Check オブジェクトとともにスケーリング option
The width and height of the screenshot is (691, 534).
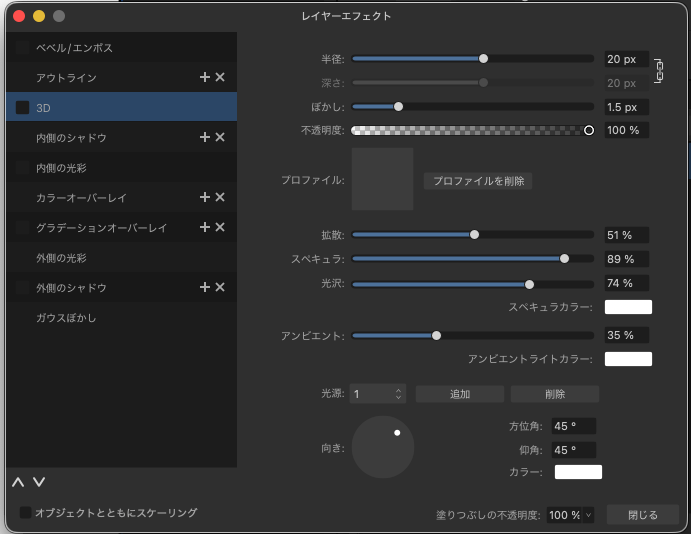pos(26,512)
